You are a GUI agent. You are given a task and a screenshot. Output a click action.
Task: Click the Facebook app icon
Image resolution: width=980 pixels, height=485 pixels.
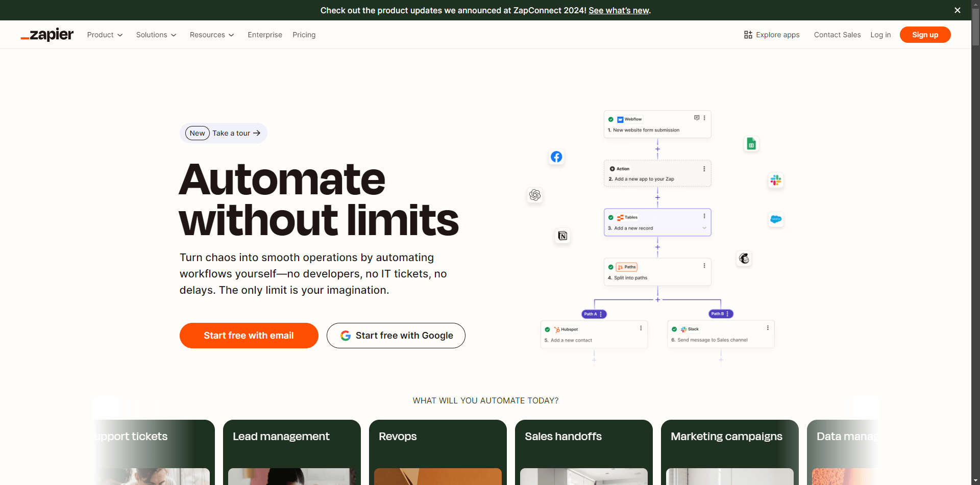556,157
